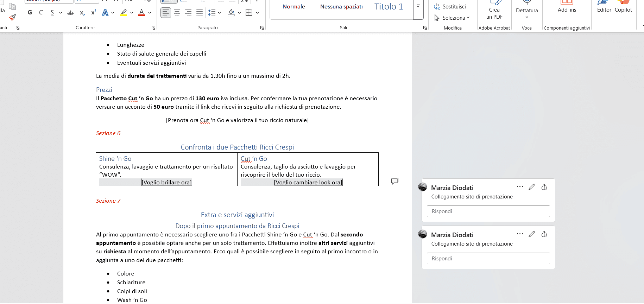The image size is (644, 304).
Task: Open more options on second Marzia Diodati comment
Action: pyautogui.click(x=520, y=234)
